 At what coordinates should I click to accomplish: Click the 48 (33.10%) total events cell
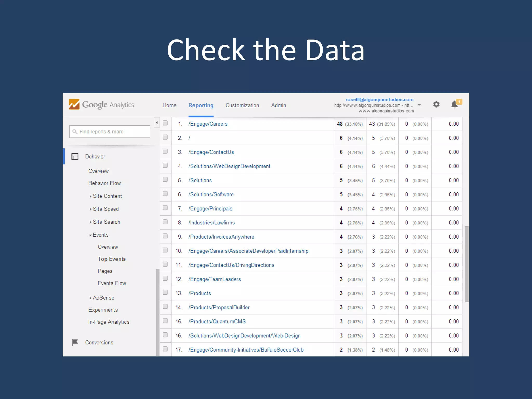click(350, 124)
